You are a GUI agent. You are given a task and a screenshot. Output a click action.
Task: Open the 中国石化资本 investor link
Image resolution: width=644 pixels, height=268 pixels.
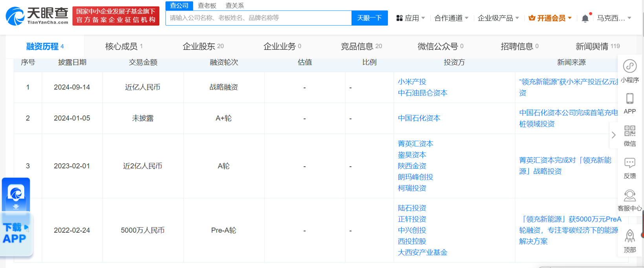tap(419, 118)
